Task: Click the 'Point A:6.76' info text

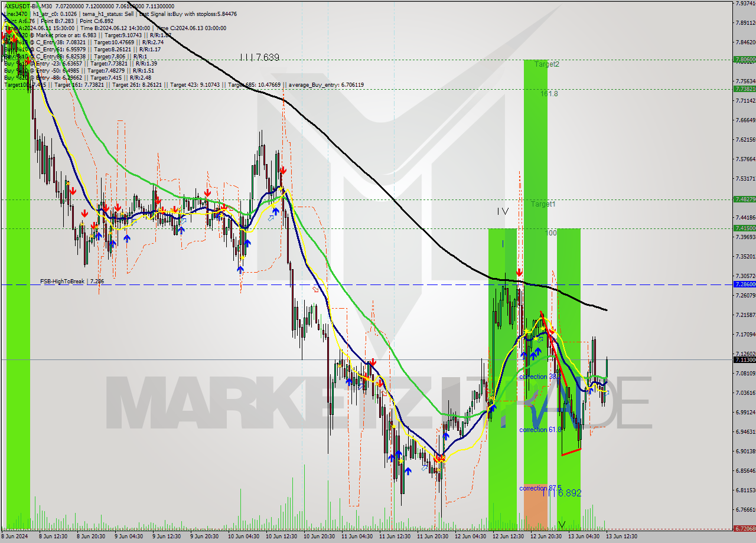Action: coord(21,21)
